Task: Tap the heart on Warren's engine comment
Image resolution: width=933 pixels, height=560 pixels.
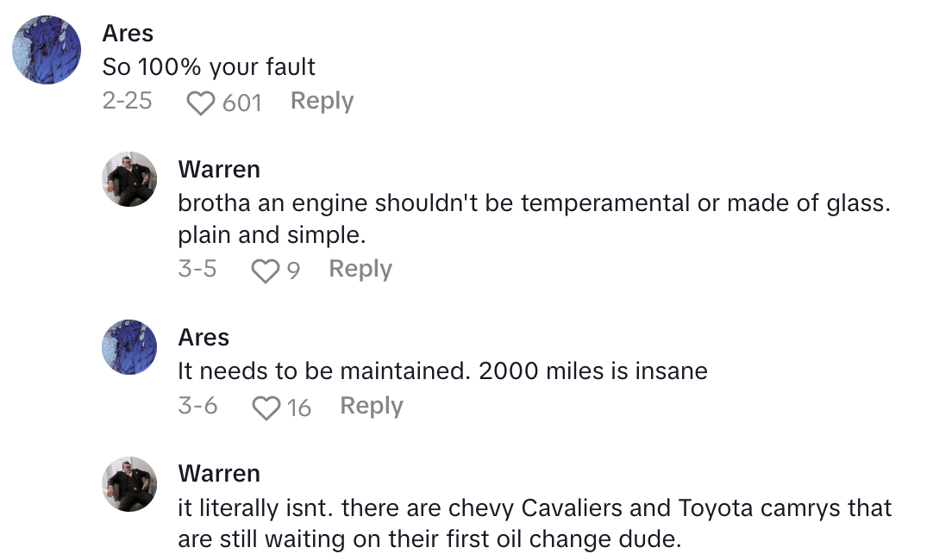Action: [x=266, y=271]
